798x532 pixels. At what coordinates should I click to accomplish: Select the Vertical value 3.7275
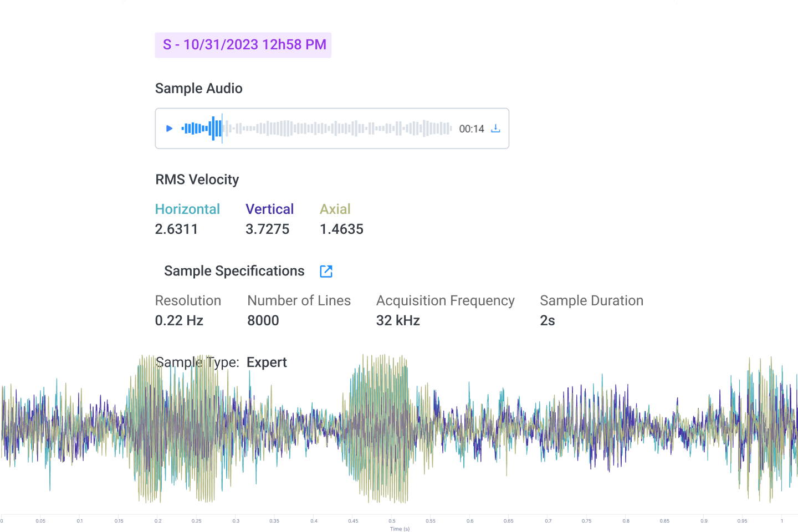point(267,229)
